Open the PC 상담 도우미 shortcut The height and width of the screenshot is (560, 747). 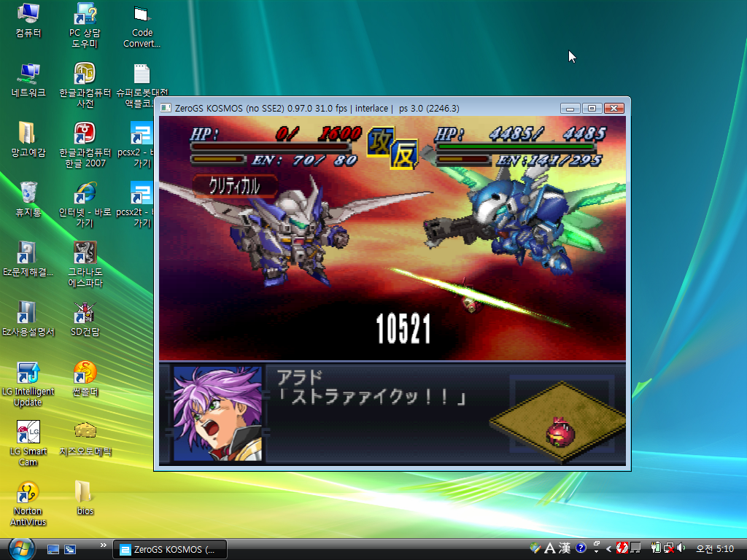coord(85,26)
